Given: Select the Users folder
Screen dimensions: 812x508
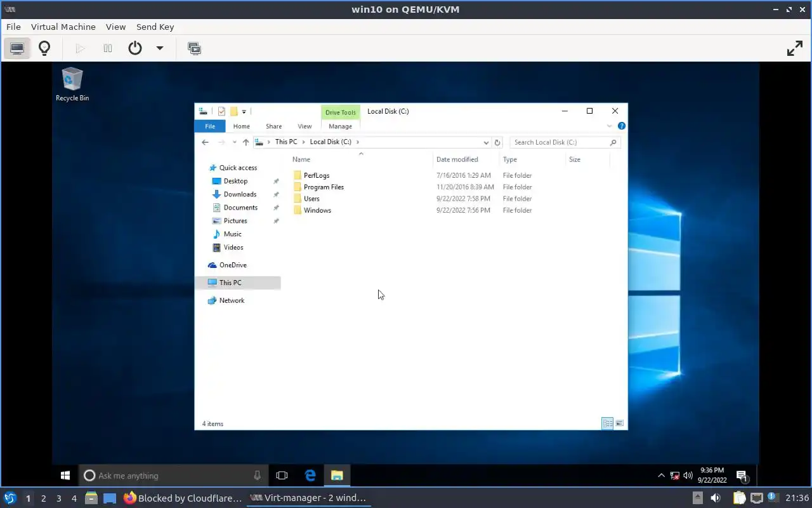Looking at the screenshot, I should coord(311,199).
